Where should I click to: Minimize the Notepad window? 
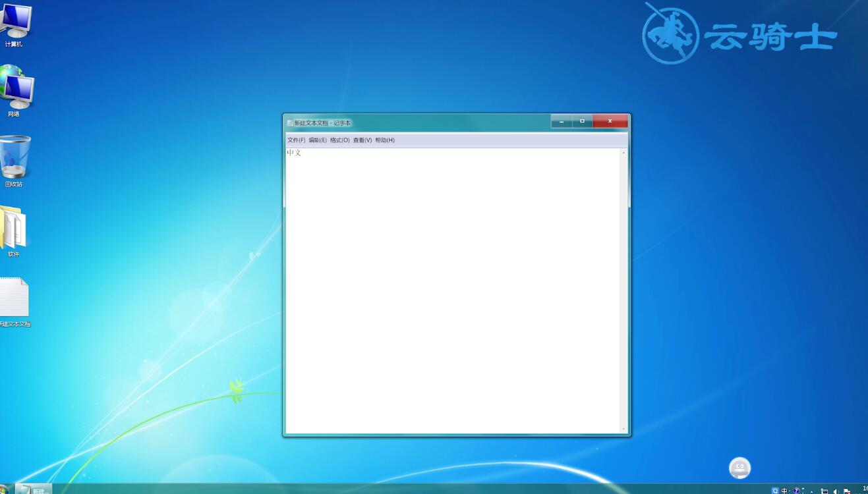(562, 121)
